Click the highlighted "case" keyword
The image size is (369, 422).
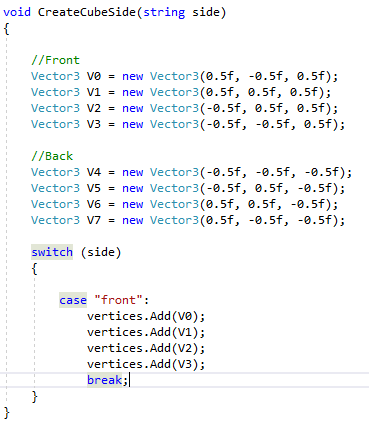(73, 300)
